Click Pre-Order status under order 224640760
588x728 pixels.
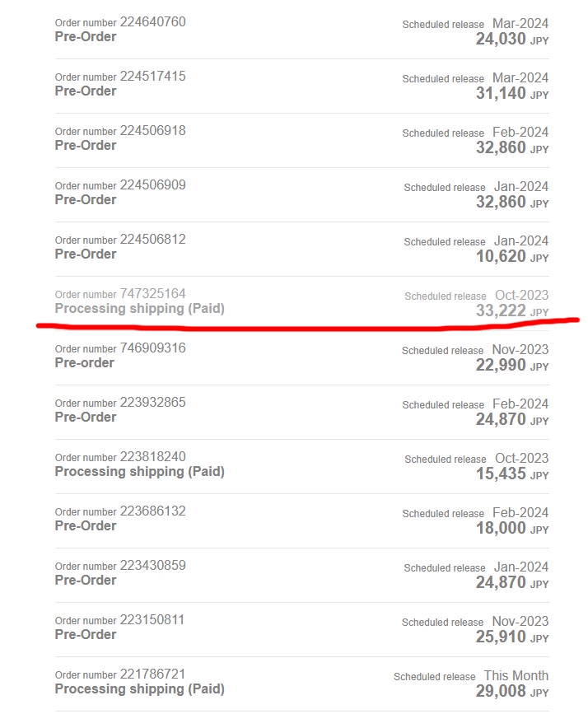pos(86,37)
